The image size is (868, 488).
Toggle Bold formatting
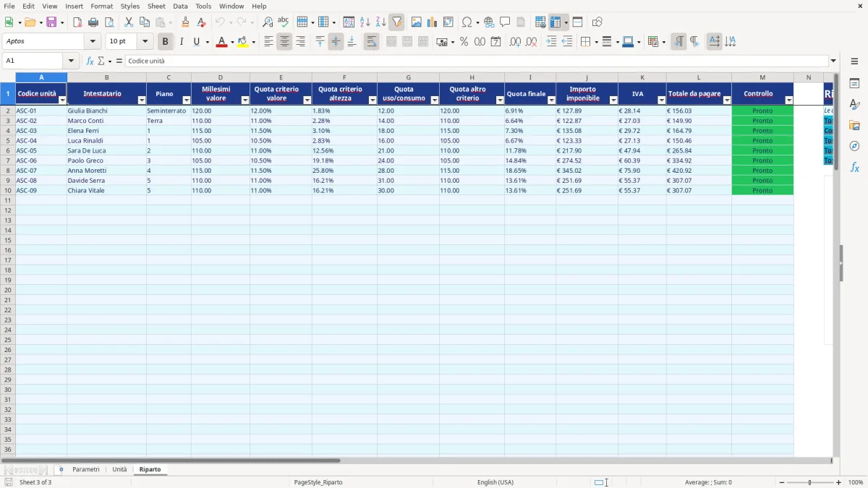165,42
